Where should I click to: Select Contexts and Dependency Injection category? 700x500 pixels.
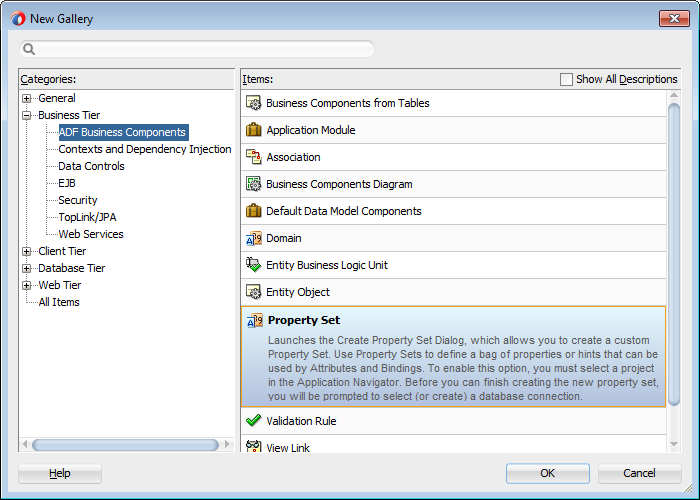145,149
